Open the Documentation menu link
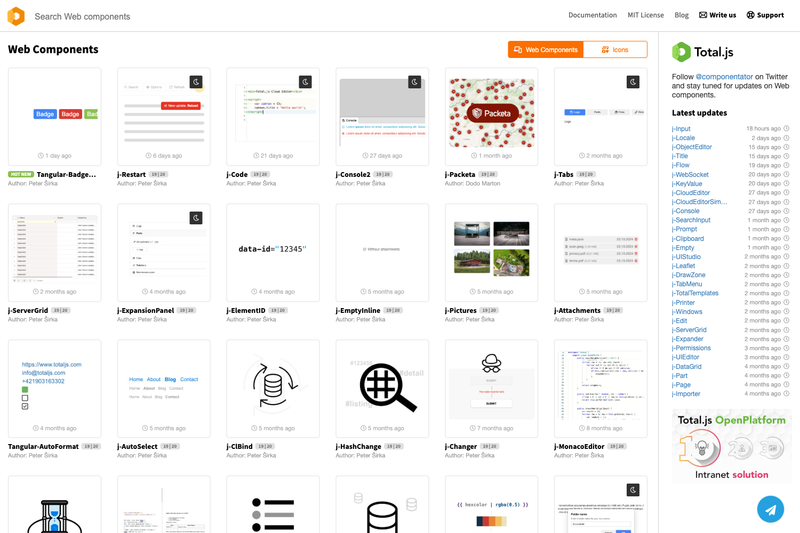The image size is (800, 533). (x=592, y=15)
